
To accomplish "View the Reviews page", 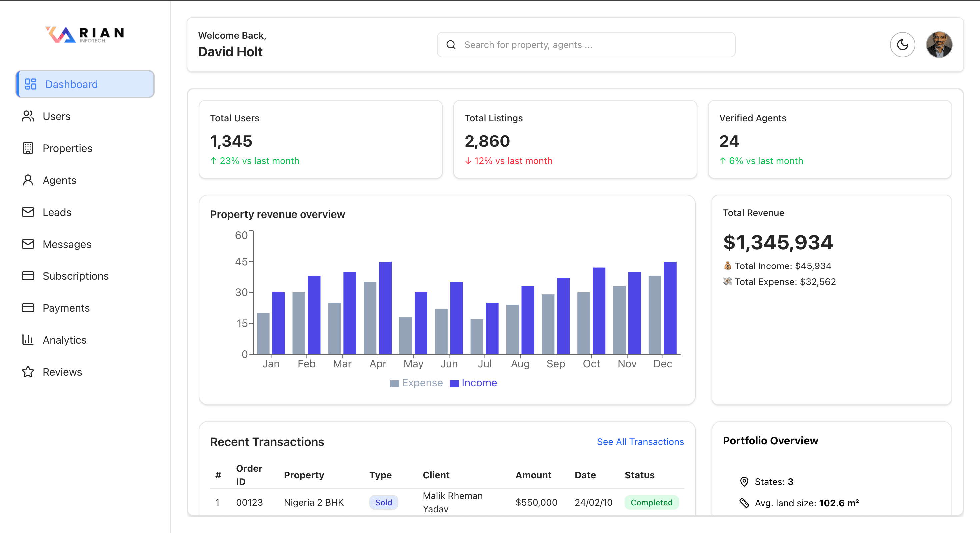I will tap(85, 371).
